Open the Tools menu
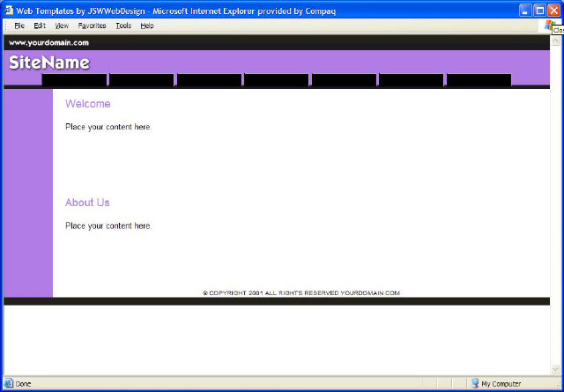This screenshot has height=392, width=564. pyautogui.click(x=123, y=26)
